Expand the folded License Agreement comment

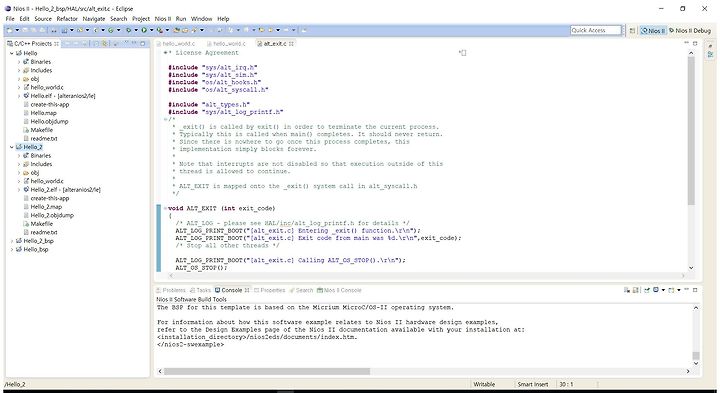(x=165, y=53)
